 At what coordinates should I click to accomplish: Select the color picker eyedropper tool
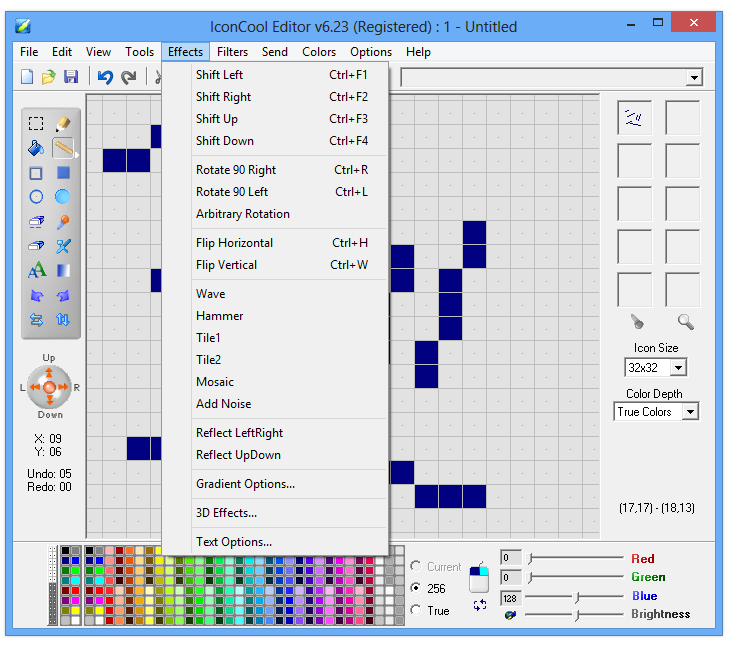(63, 222)
